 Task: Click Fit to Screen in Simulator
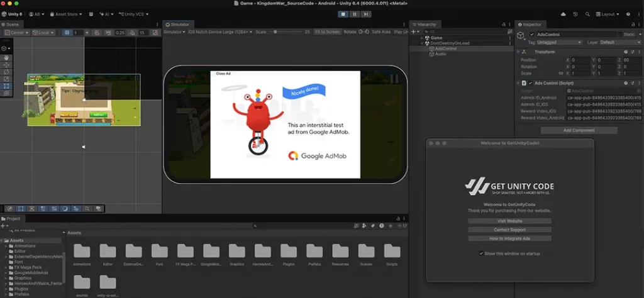(327, 32)
